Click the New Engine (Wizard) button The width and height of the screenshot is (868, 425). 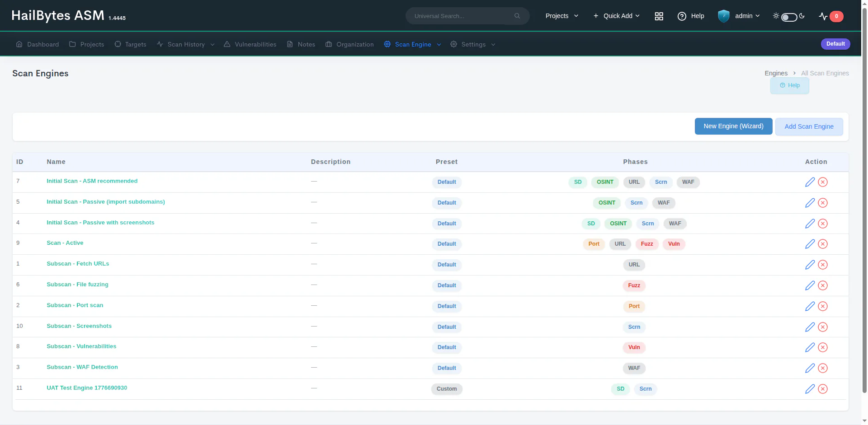pos(733,126)
